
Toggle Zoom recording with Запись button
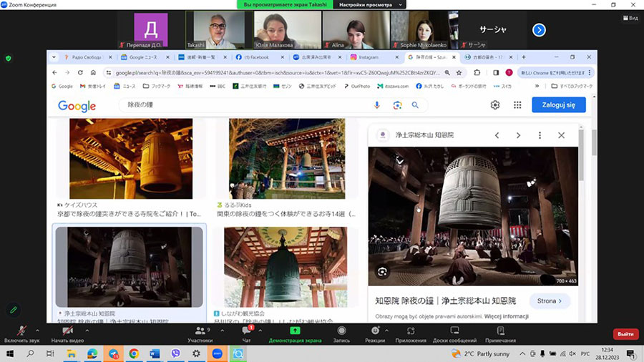point(341,333)
